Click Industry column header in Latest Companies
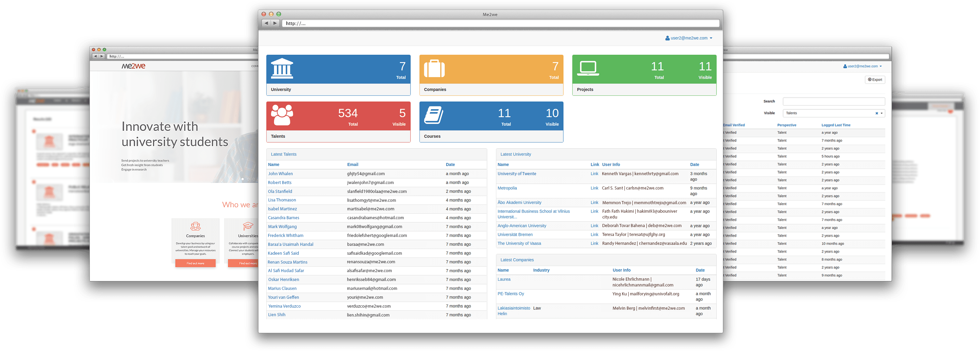This screenshot has width=980, height=351. coord(541,270)
